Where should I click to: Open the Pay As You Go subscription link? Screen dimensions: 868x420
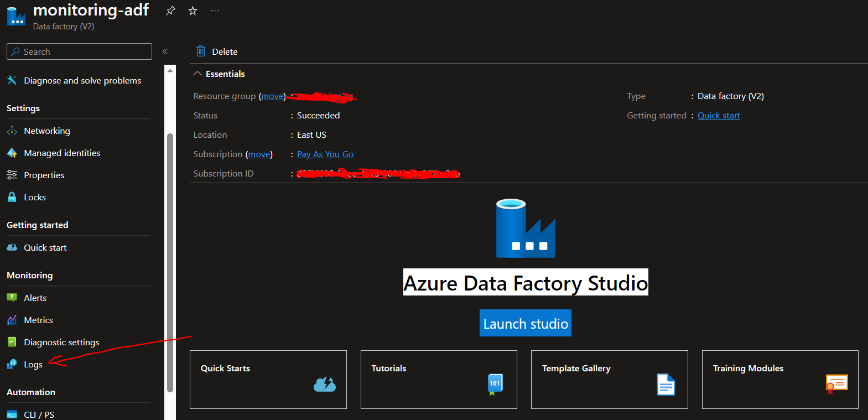(x=325, y=154)
